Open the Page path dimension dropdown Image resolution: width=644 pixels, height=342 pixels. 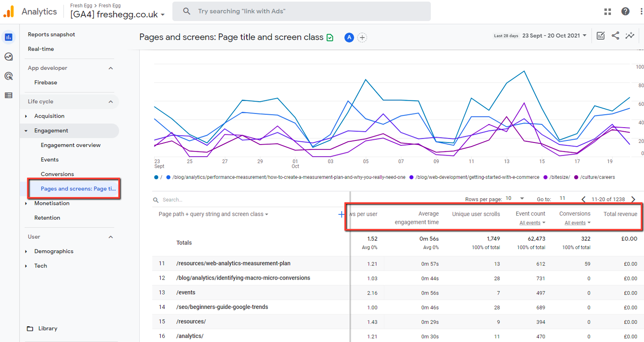pos(213,214)
